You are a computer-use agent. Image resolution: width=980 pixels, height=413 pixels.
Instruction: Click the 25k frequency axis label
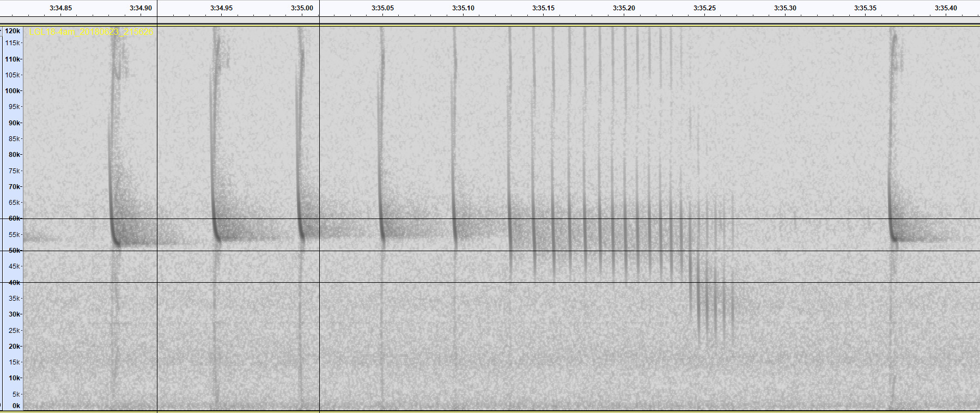tap(14, 331)
